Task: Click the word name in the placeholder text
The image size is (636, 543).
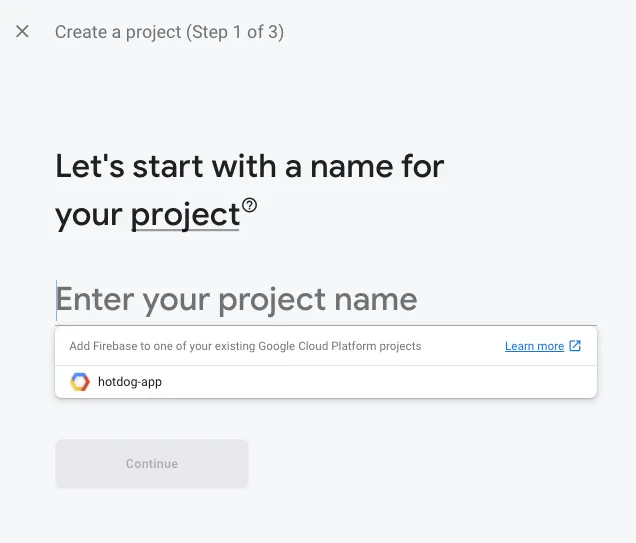Action: [x=376, y=300]
